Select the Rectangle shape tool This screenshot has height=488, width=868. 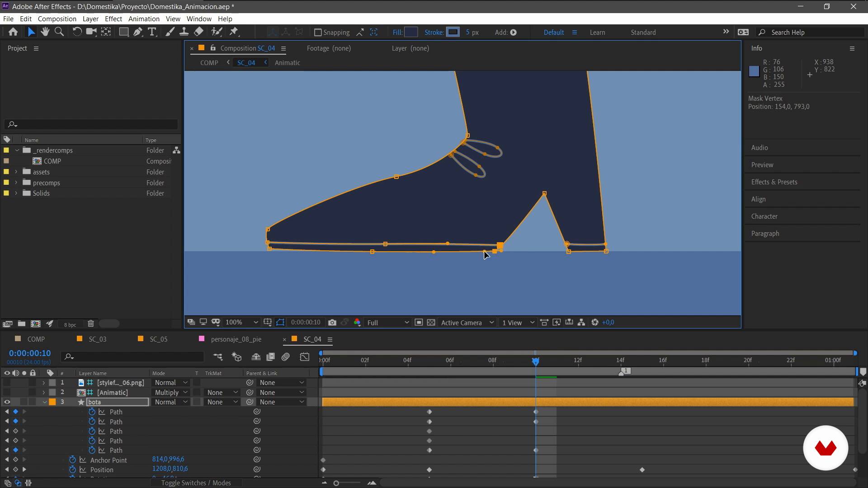click(123, 32)
